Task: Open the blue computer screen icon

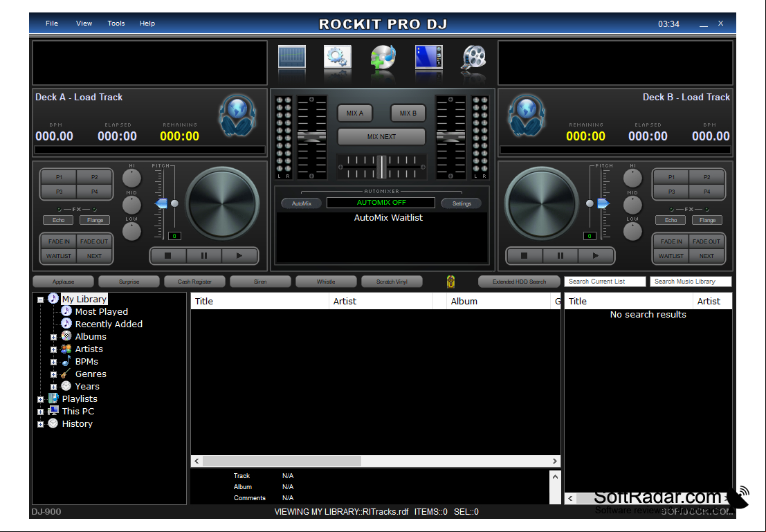Action: (428, 57)
